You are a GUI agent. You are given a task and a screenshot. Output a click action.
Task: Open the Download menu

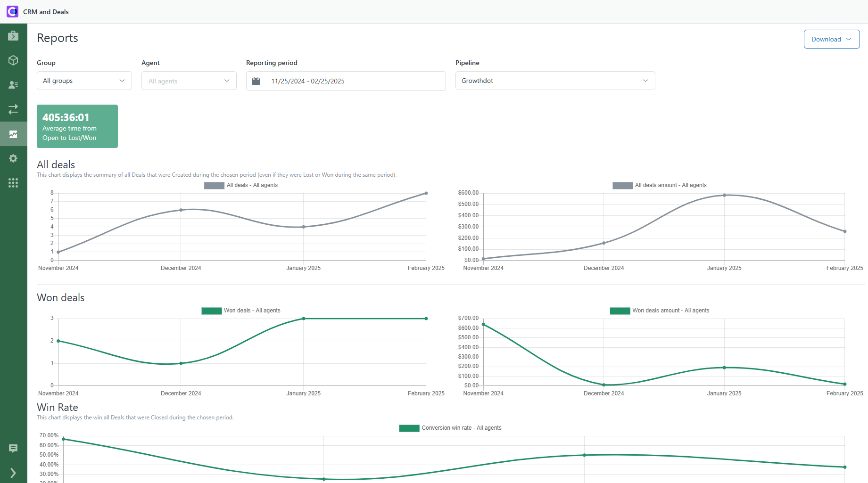pos(831,39)
